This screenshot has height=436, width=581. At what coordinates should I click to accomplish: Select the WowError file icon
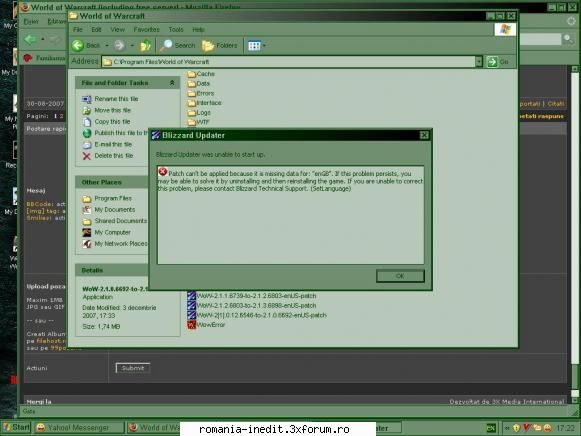(191, 325)
